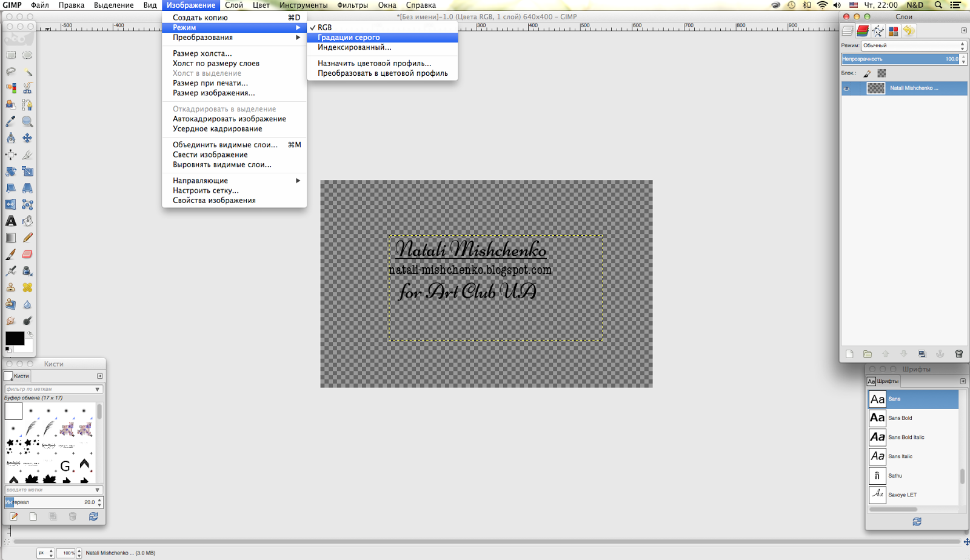The image size is (970, 560).
Task: Open the black foreground color swatch
Action: tap(15, 338)
